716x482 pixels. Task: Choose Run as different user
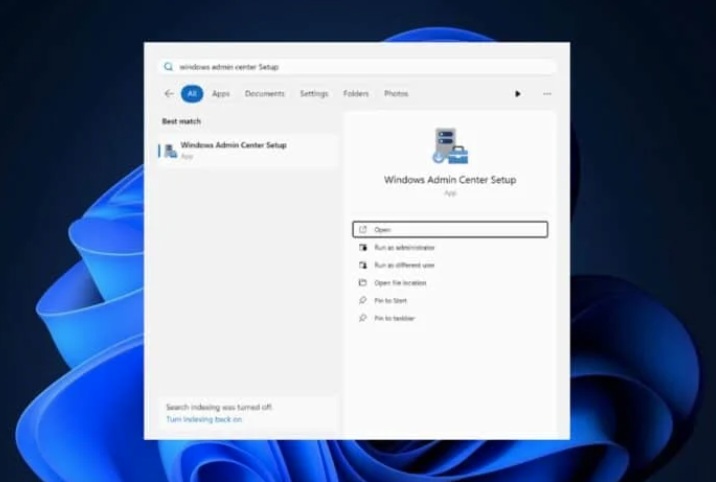(404, 265)
